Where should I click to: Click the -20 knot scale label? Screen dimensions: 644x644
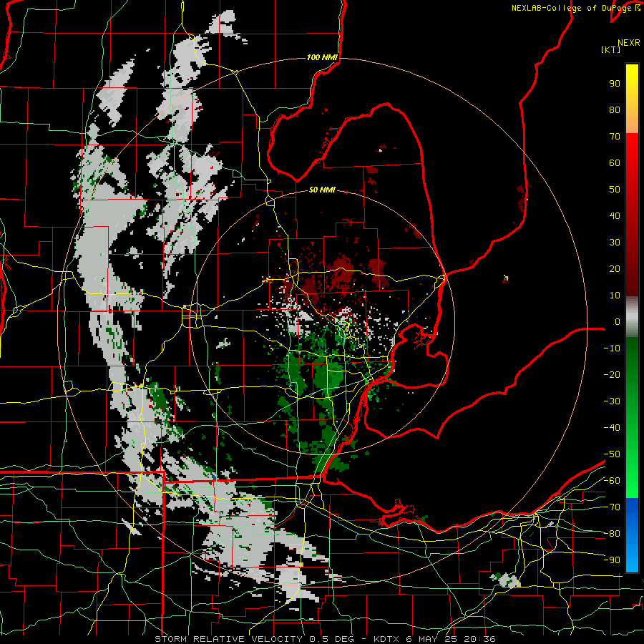[x=612, y=375]
